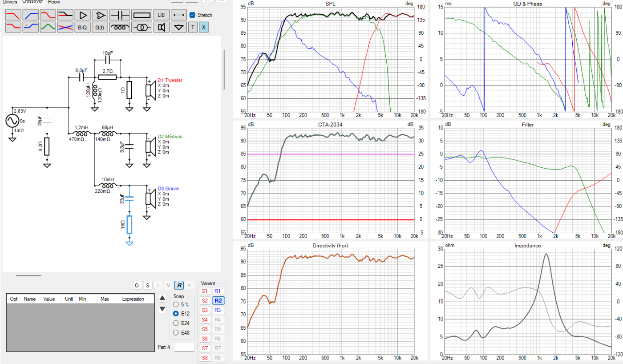Select the E48 snap option
Image resolution: width=623 pixels, height=364 pixels.
tap(176, 332)
